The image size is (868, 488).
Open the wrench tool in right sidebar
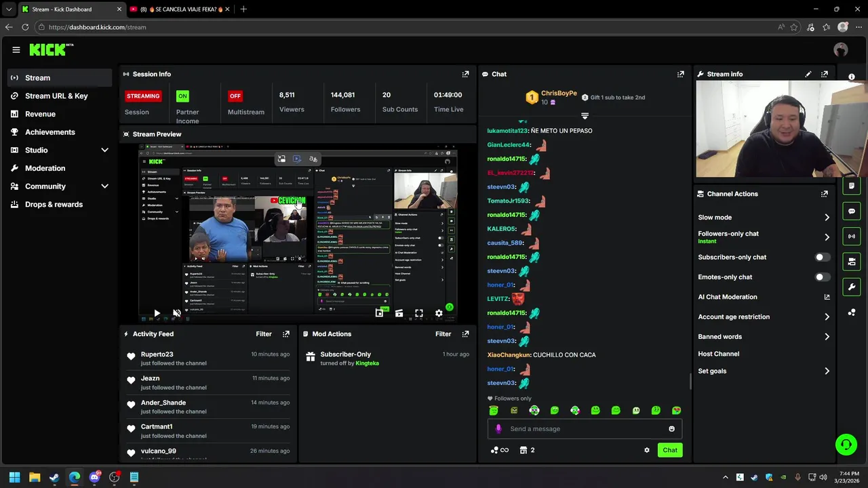tap(852, 287)
